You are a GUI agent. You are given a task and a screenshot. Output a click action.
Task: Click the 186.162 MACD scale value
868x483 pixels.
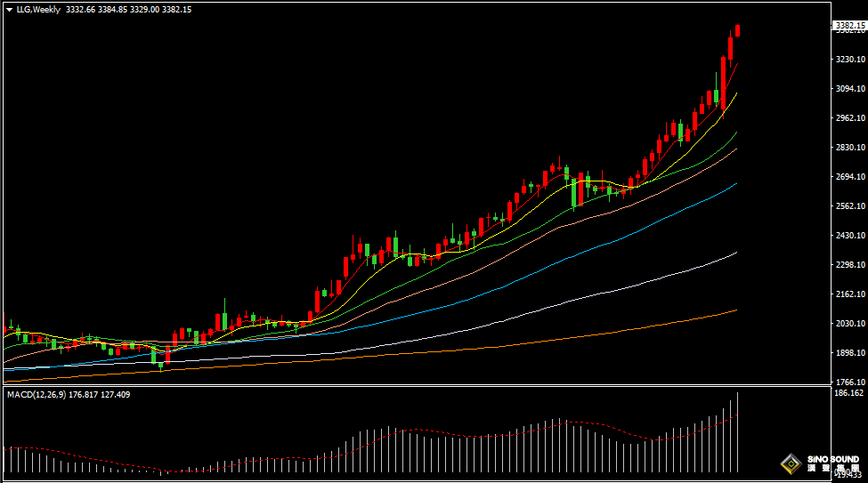pos(848,392)
